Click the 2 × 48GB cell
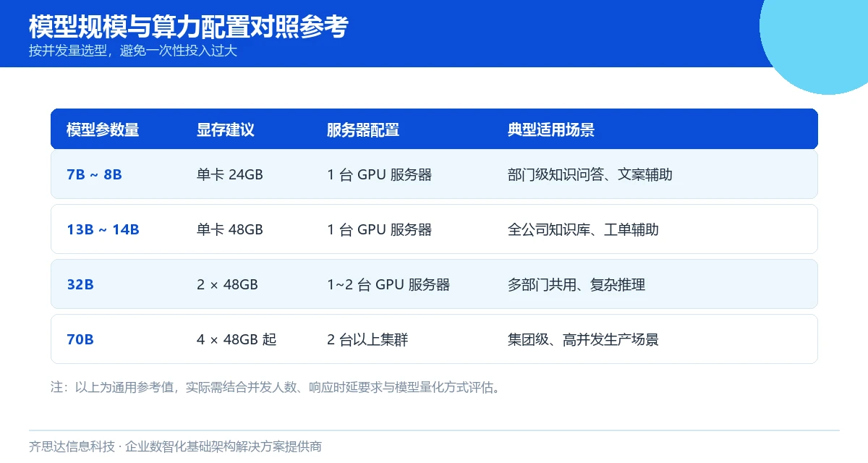 click(x=228, y=284)
